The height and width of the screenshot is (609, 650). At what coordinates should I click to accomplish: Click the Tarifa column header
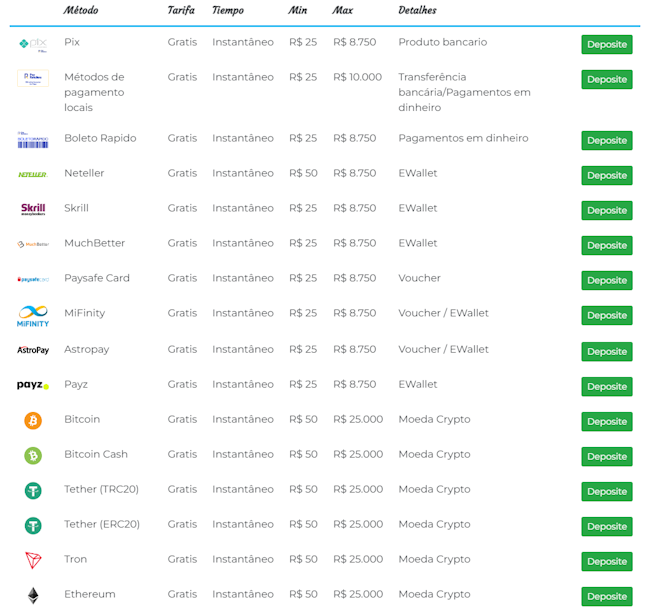[x=181, y=10]
